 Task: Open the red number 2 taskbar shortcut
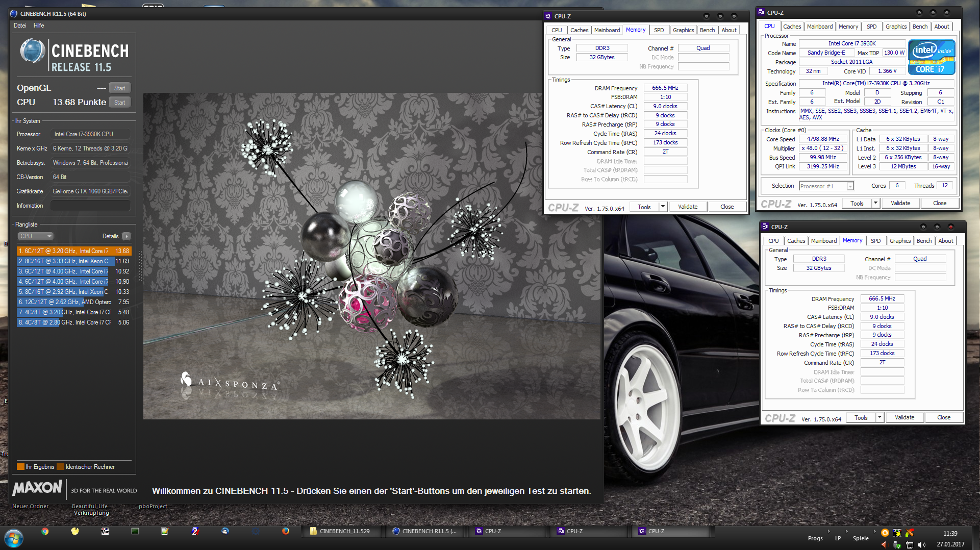click(195, 531)
